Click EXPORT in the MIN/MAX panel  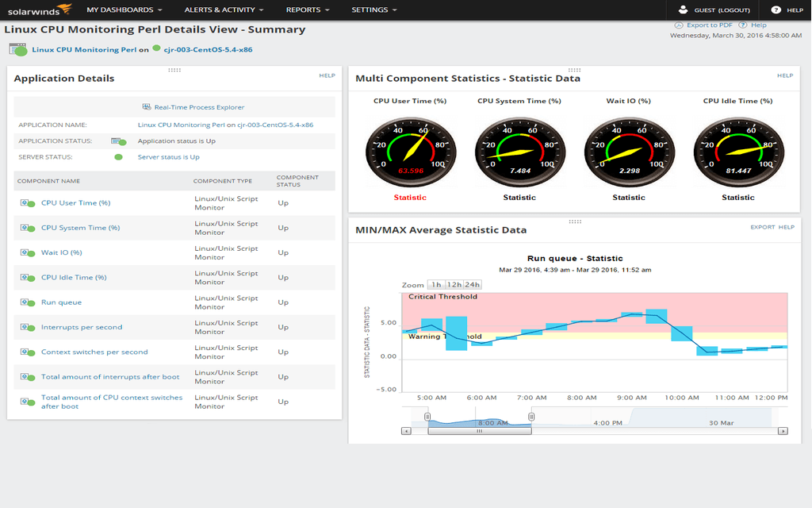pyautogui.click(x=763, y=227)
